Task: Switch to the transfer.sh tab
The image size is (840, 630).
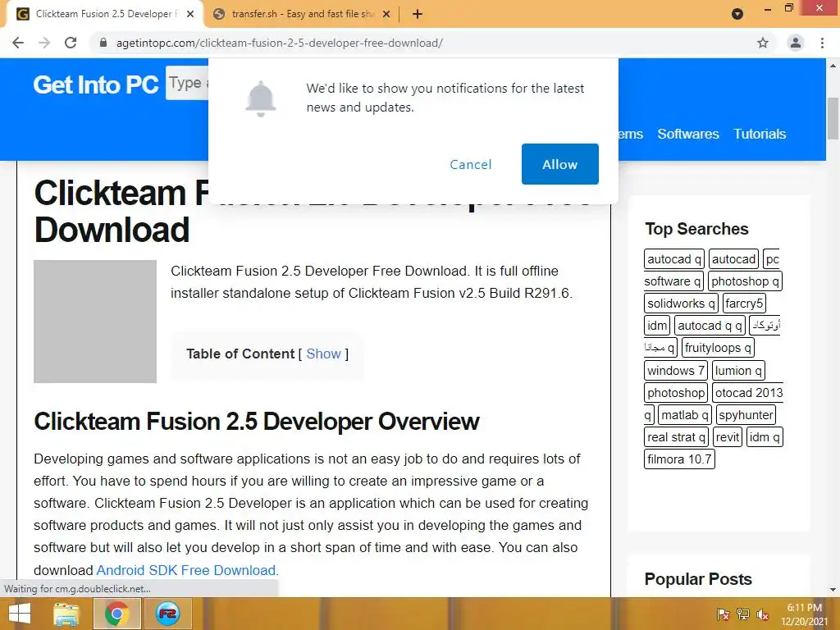Action: [x=302, y=14]
